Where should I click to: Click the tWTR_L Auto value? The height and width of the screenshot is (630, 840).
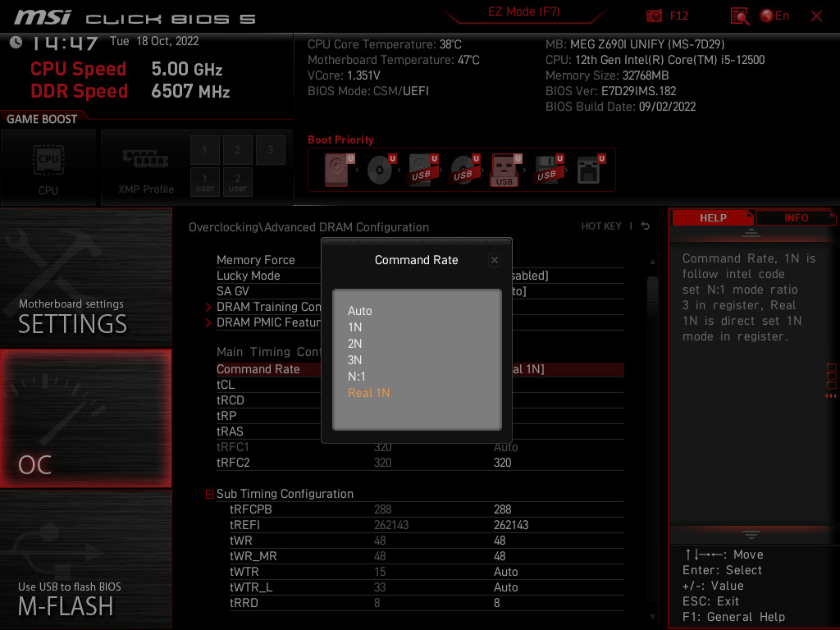click(505, 587)
